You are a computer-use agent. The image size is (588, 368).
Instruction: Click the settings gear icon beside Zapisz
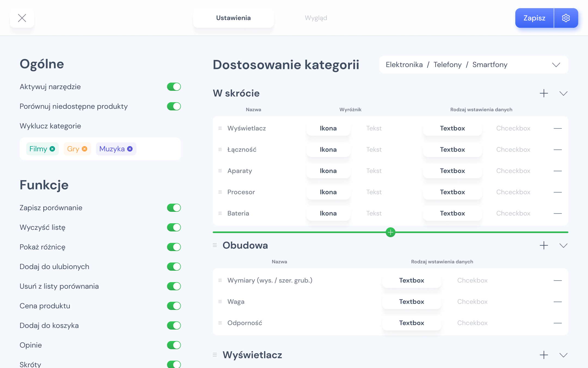pos(566,18)
